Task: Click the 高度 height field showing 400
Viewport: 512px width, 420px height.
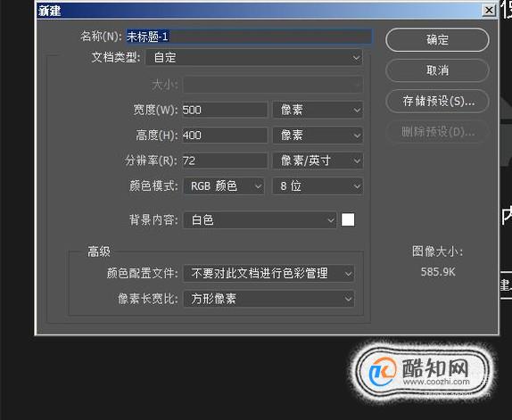Action: tap(225, 136)
